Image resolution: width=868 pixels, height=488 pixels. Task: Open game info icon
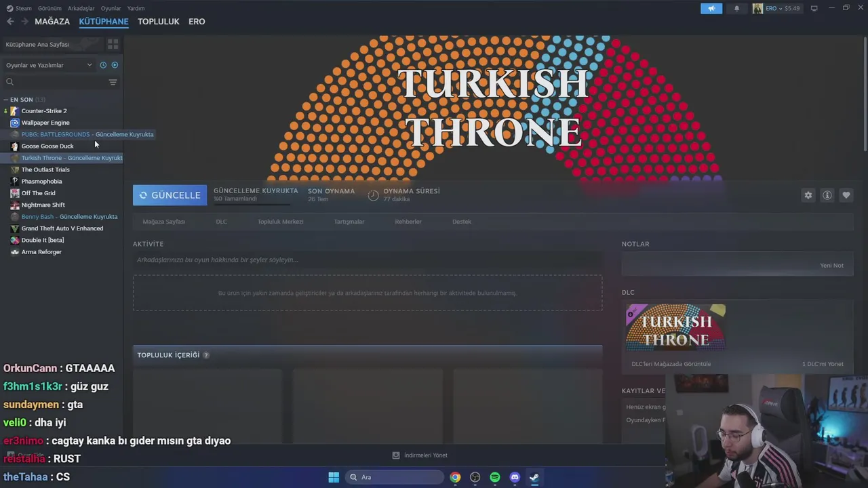pyautogui.click(x=827, y=195)
